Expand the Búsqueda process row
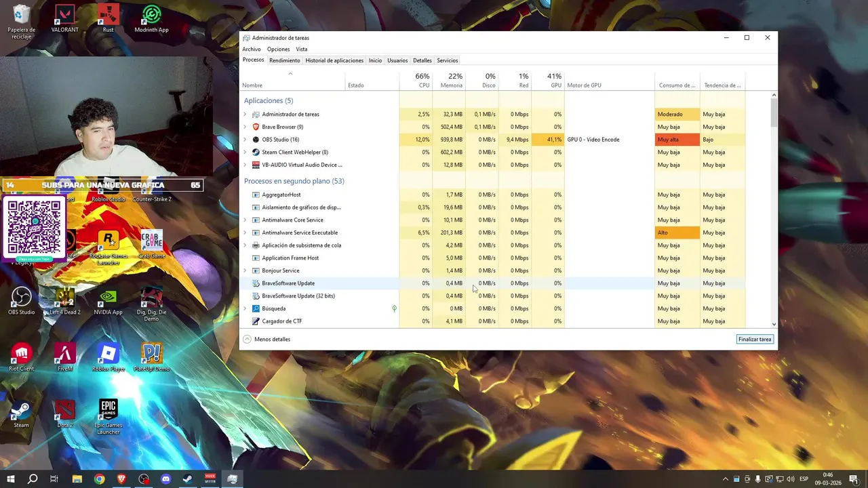The width and height of the screenshot is (868, 488). (x=245, y=308)
